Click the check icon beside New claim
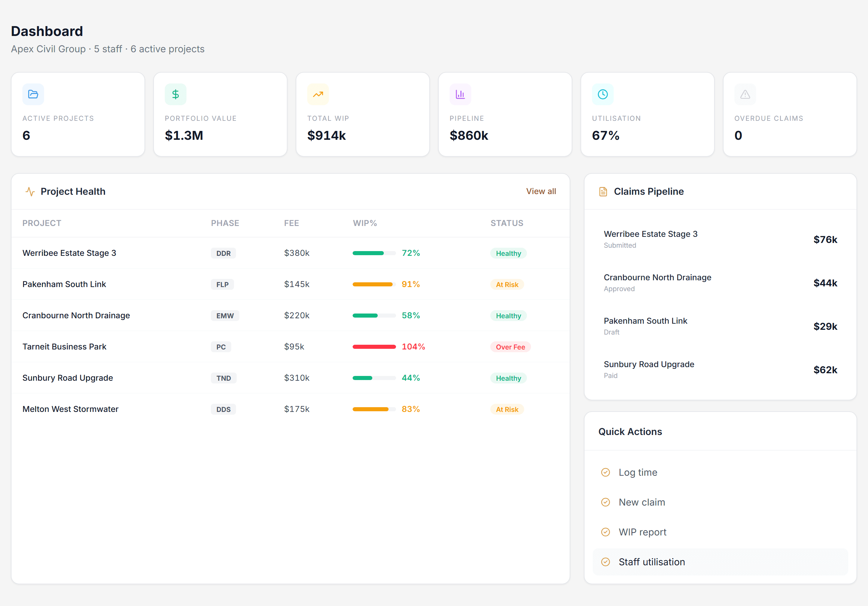This screenshot has height=606, width=868. [605, 503]
